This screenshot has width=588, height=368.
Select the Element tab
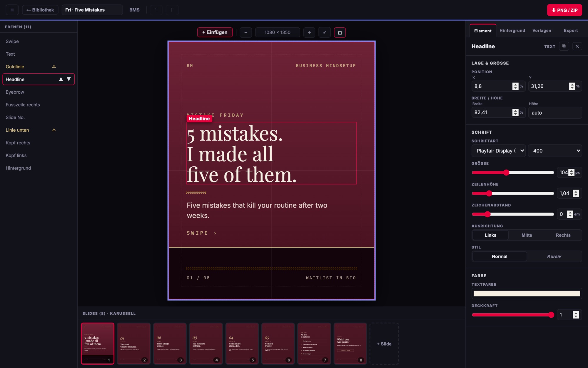(483, 31)
